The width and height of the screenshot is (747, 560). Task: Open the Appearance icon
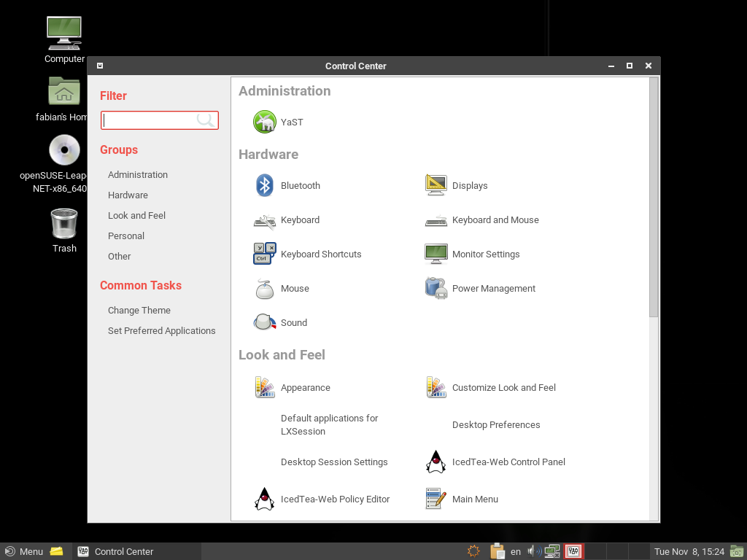[x=265, y=387]
